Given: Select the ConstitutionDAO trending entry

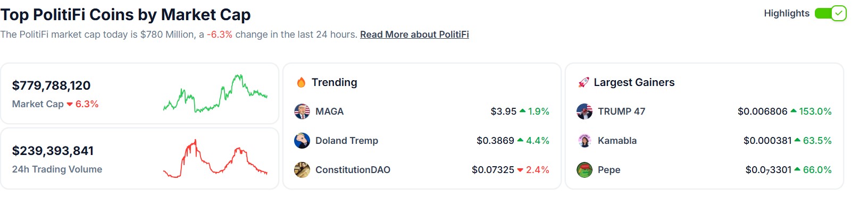Looking at the screenshot, I should tap(422, 170).
